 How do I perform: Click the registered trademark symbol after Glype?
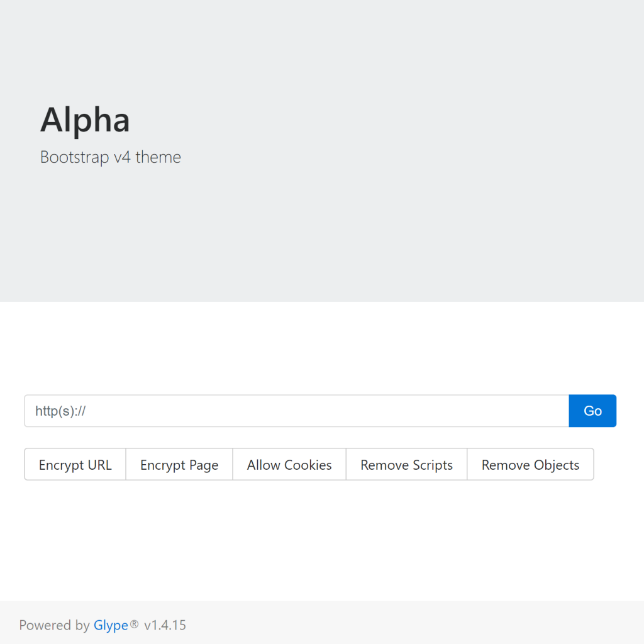click(x=134, y=625)
